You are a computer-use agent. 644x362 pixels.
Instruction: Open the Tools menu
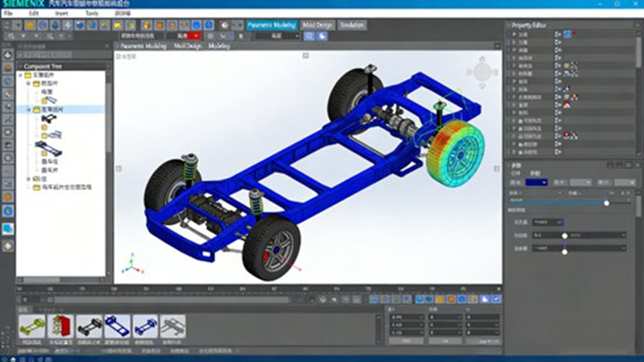click(91, 13)
